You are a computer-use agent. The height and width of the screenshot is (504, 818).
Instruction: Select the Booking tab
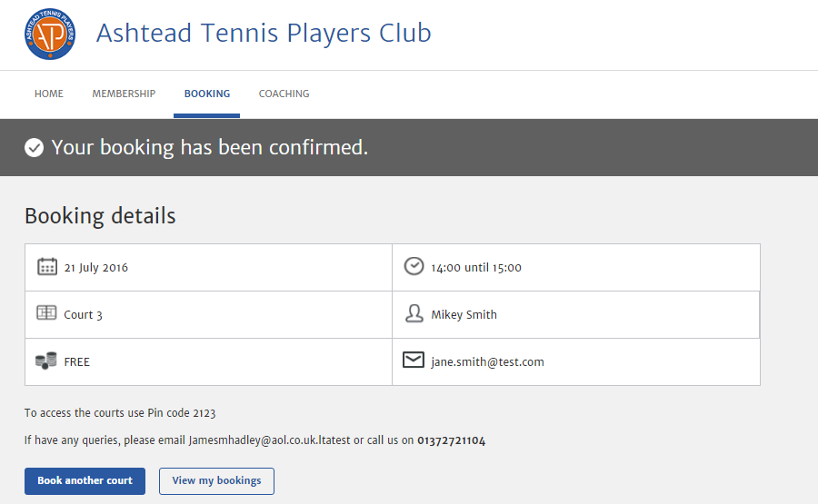(x=207, y=94)
